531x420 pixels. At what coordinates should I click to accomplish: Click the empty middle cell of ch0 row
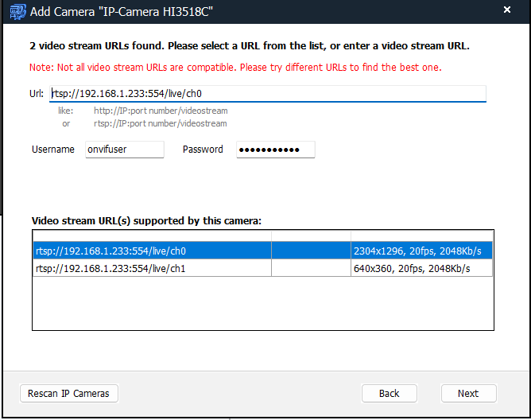tap(311, 251)
